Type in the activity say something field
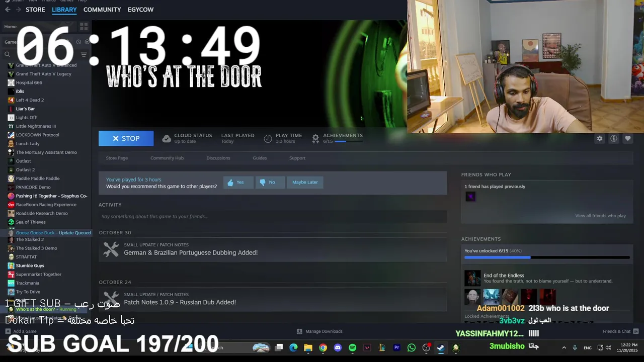Image resolution: width=644 pixels, height=362 pixels. tap(273, 217)
